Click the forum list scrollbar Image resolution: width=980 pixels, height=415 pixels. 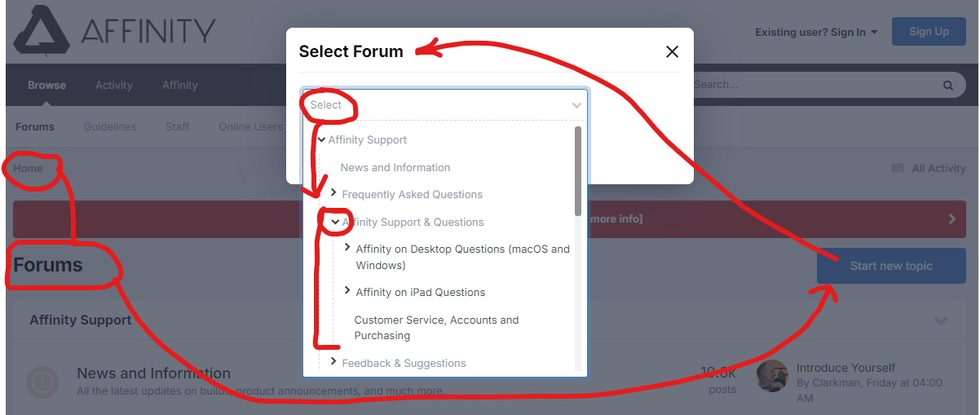[578, 170]
